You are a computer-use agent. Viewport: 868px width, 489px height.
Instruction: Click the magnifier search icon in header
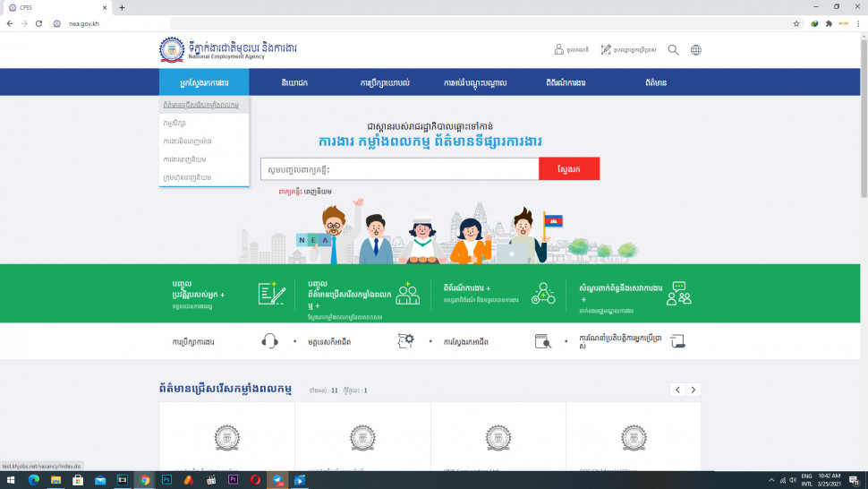[673, 50]
